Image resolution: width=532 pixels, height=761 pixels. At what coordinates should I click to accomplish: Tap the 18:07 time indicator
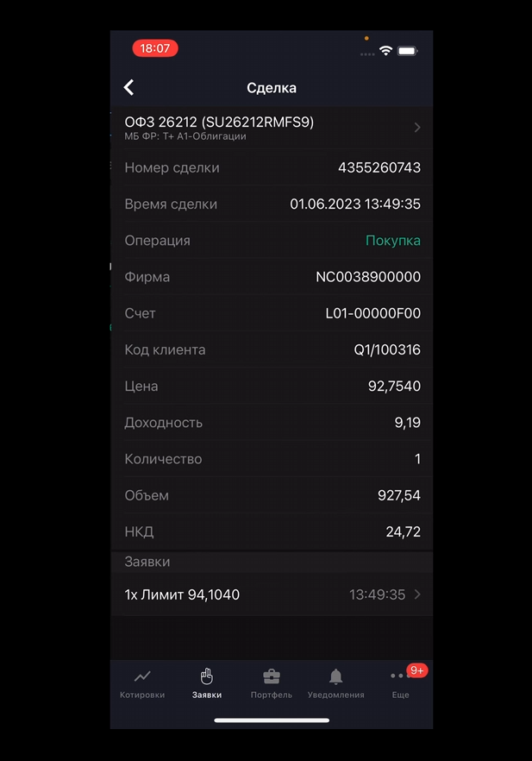(x=155, y=48)
